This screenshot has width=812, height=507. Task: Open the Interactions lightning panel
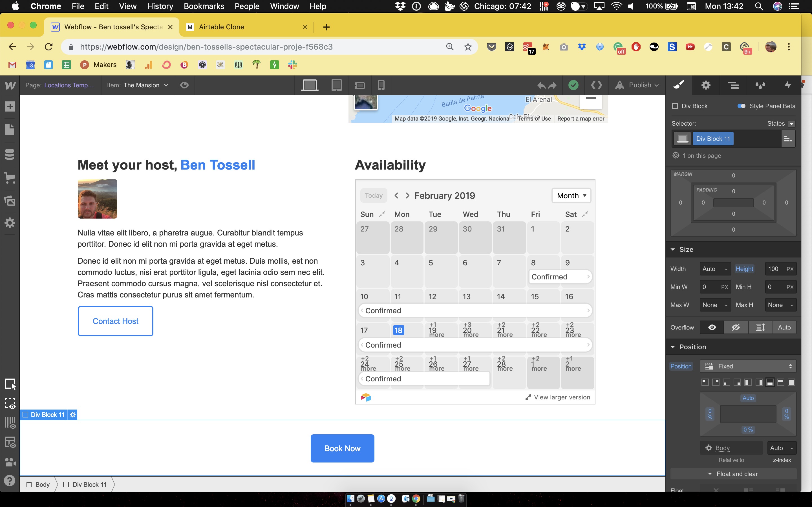point(787,85)
